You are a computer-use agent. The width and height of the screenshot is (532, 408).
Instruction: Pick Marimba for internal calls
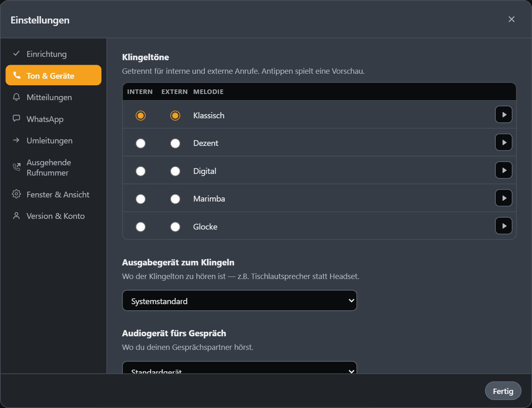pos(141,199)
